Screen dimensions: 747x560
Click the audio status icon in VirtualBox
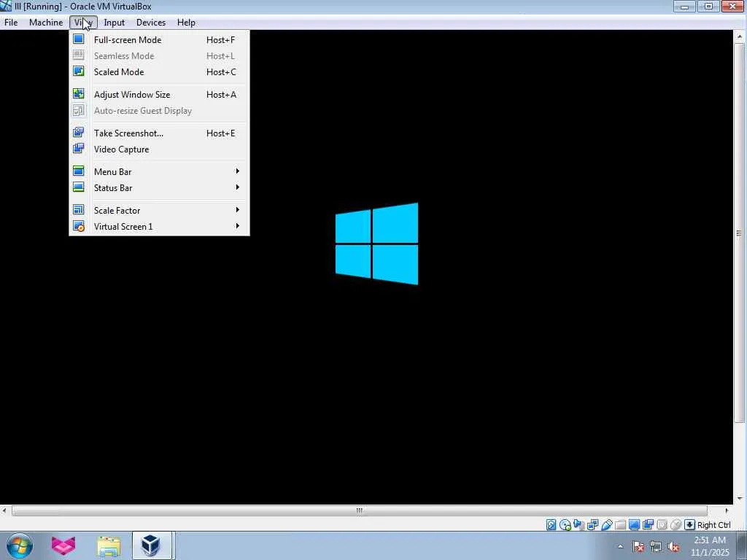pos(578,525)
